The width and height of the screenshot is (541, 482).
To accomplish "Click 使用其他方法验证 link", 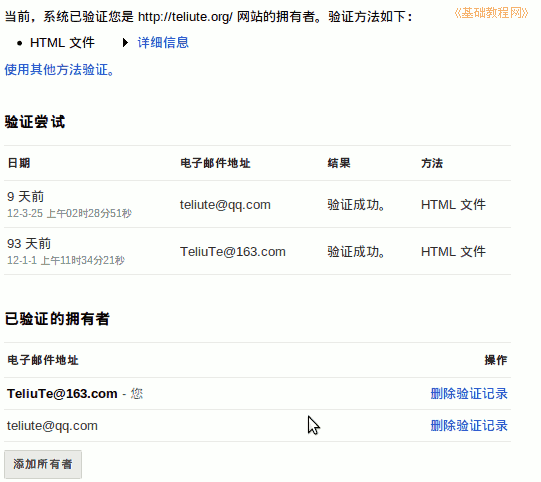I will point(59,70).
